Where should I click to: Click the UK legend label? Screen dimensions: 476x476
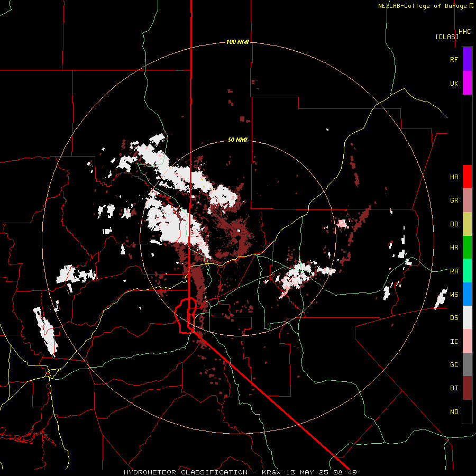pyautogui.click(x=454, y=84)
